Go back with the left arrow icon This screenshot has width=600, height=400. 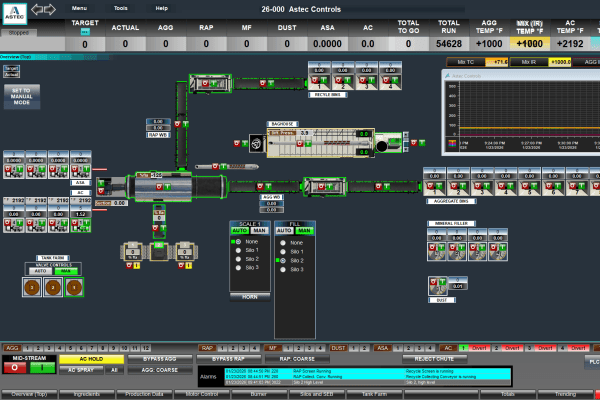[x=37, y=9]
